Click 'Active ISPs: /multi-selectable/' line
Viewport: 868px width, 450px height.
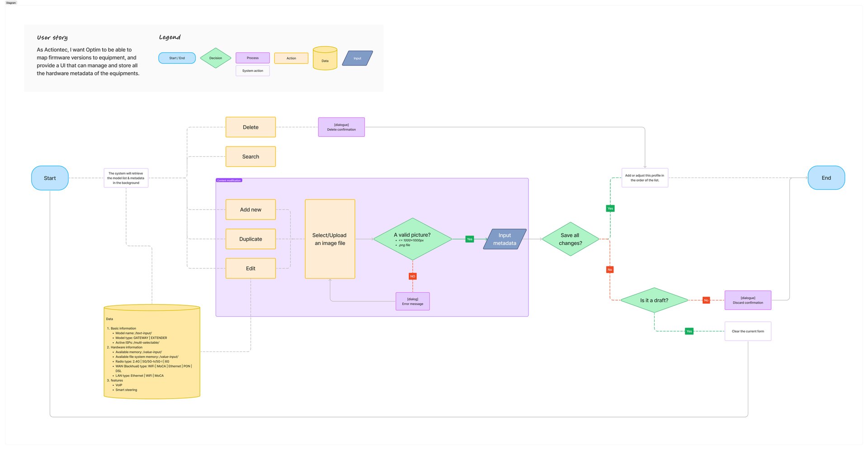(x=137, y=342)
